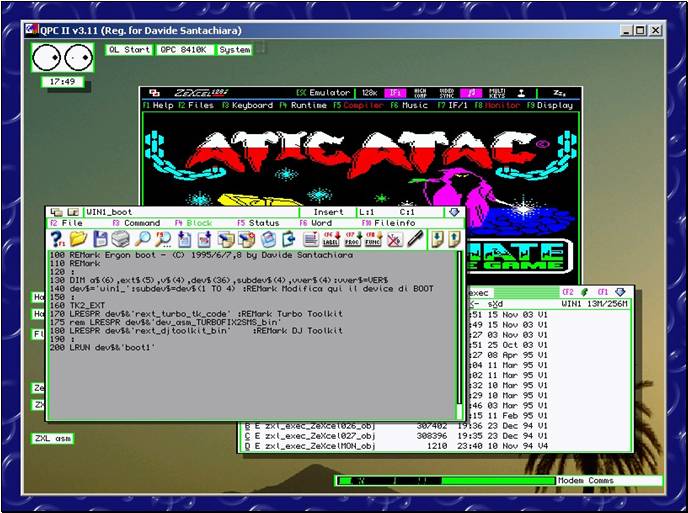Screen dimensions: 688x513
Task: Click the printer icon in editor toolbar
Action: tap(120, 239)
